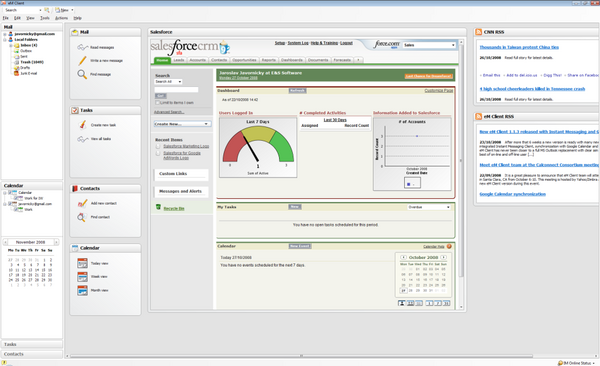This screenshot has width=600, height=366.
Task: Switch to the Accounts tab in Salesforce
Action: [197, 60]
